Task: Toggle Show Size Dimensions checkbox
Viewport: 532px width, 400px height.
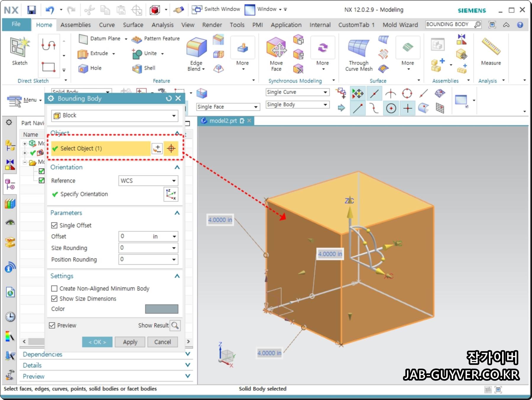Action: tap(54, 299)
